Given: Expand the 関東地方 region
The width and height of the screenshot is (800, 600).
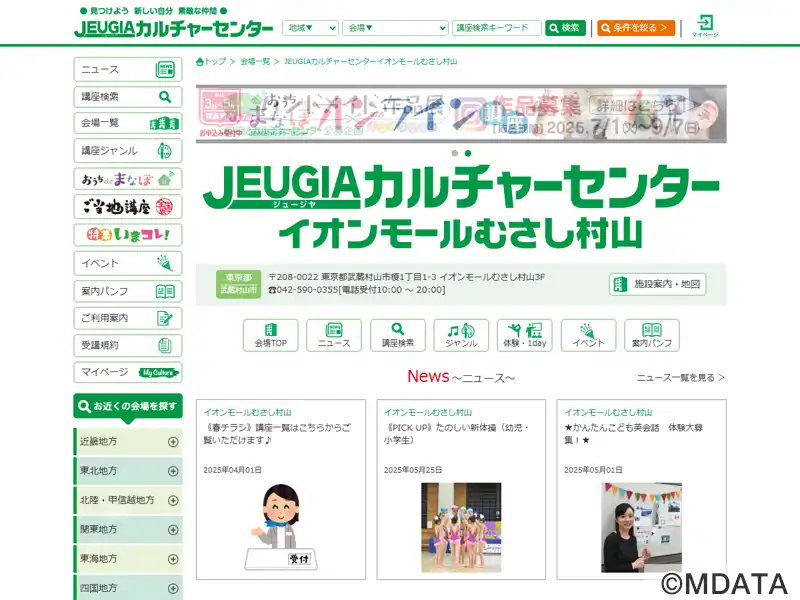Looking at the screenshot, I should tap(128, 530).
